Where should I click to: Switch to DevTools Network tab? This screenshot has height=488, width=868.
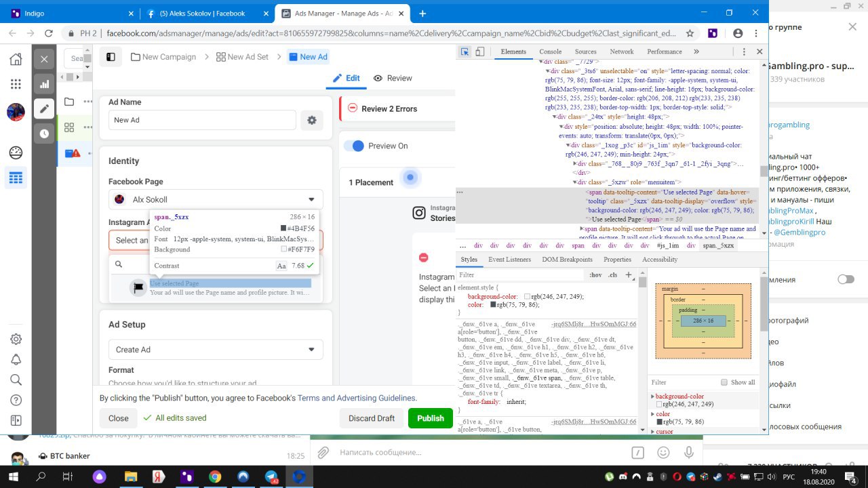(x=621, y=52)
